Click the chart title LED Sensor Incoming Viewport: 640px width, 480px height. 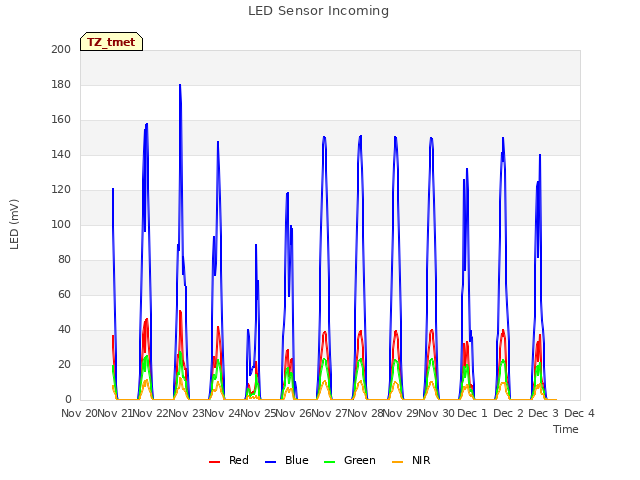tap(318, 11)
